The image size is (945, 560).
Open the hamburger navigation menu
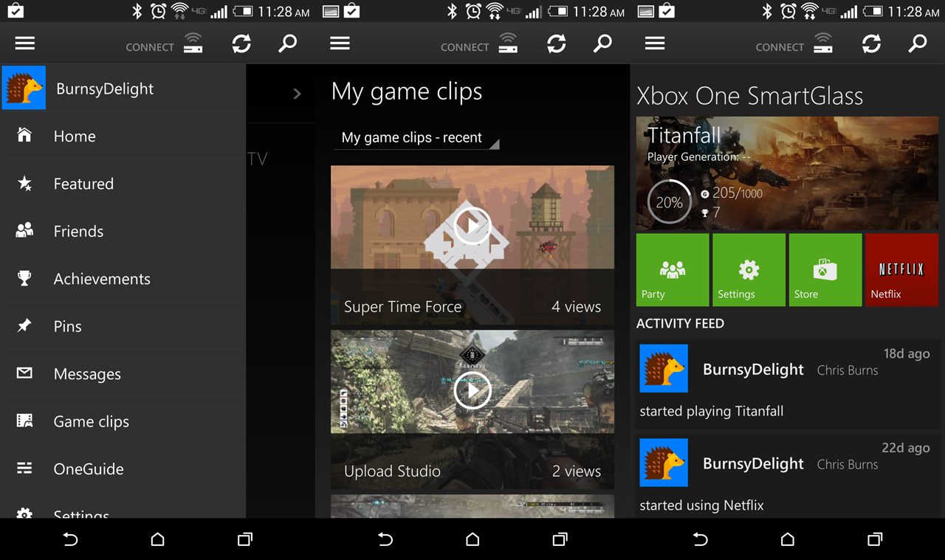point(24,43)
